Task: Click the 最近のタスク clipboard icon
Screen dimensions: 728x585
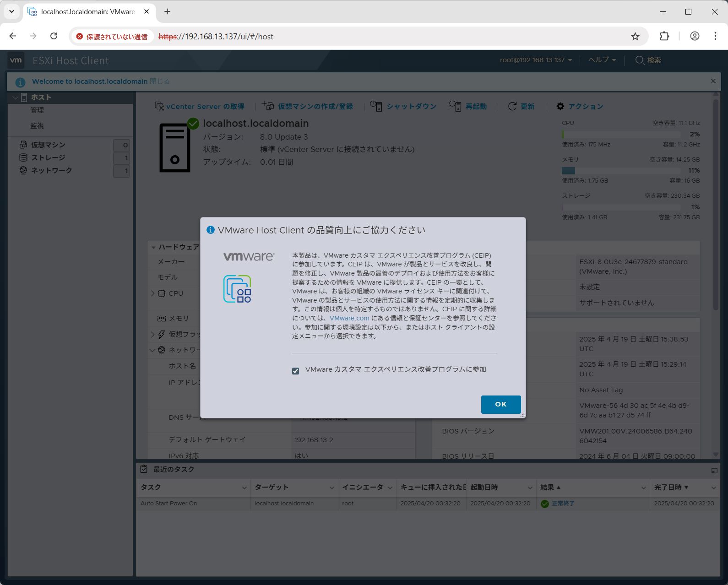Action: 144,469
